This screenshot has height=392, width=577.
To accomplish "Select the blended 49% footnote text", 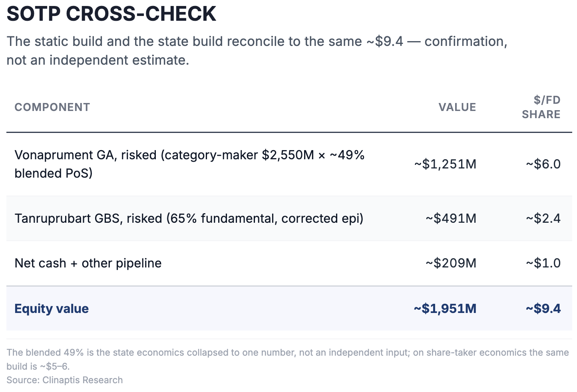I will (288, 359).
